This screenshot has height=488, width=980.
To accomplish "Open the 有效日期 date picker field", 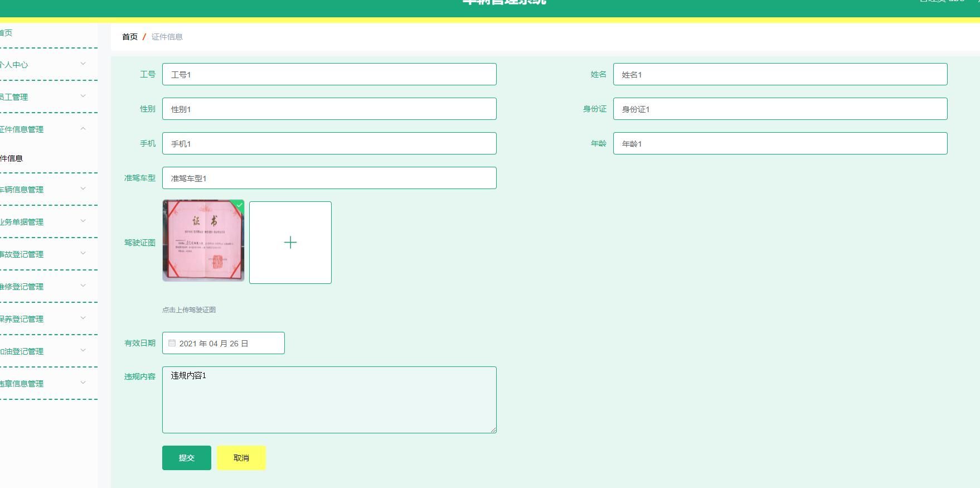I will coord(229,344).
